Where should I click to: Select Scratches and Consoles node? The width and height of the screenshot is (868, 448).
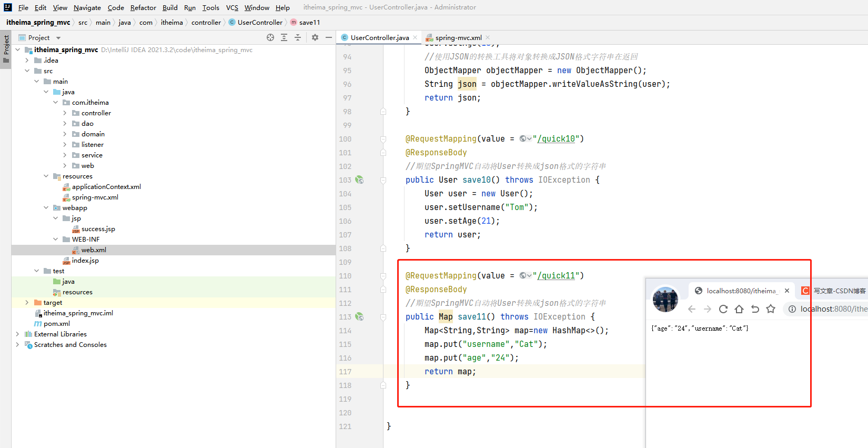[x=70, y=345]
